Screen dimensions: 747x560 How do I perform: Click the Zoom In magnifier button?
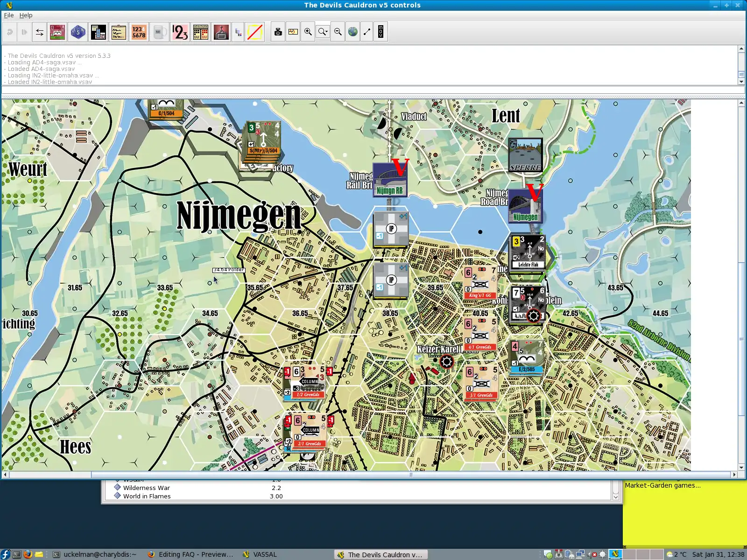pos(308,32)
